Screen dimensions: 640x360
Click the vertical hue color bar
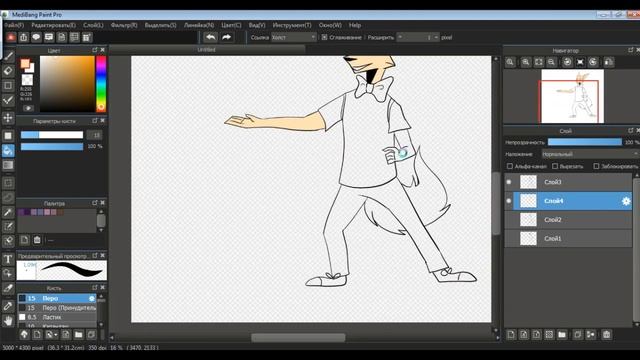pyautogui.click(x=101, y=84)
